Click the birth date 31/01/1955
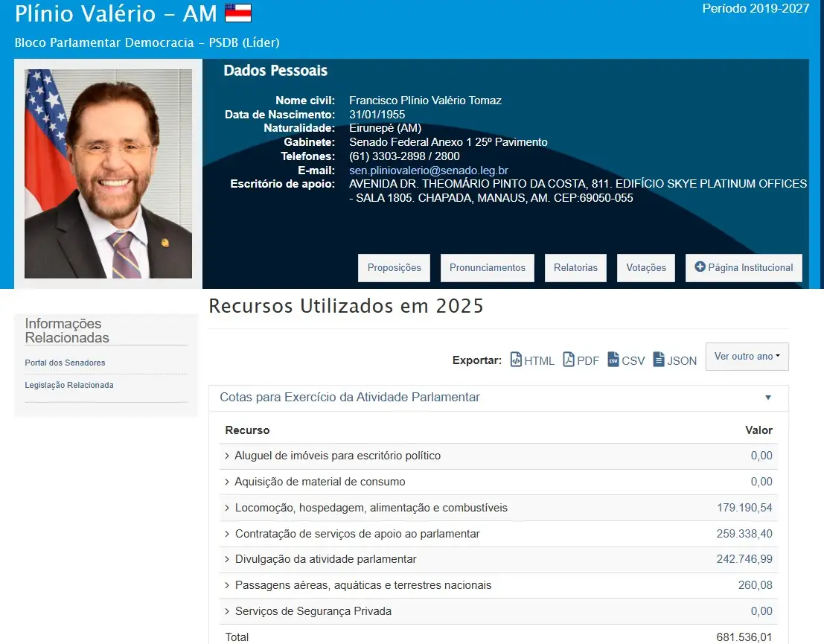This screenshot has width=824, height=644. (377, 115)
